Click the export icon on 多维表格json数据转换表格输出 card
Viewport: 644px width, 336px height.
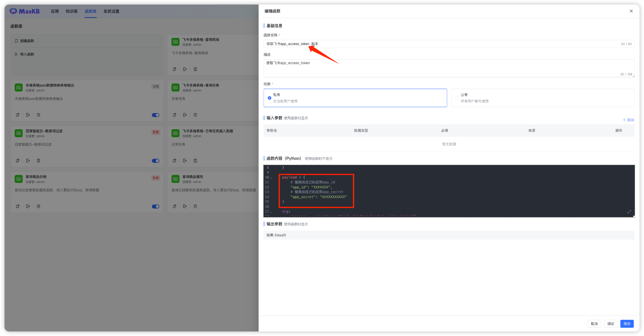pyautogui.click(x=28, y=115)
